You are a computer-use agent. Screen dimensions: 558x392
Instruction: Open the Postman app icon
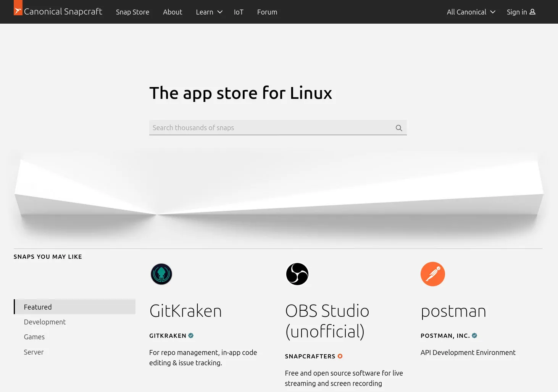[x=432, y=274]
